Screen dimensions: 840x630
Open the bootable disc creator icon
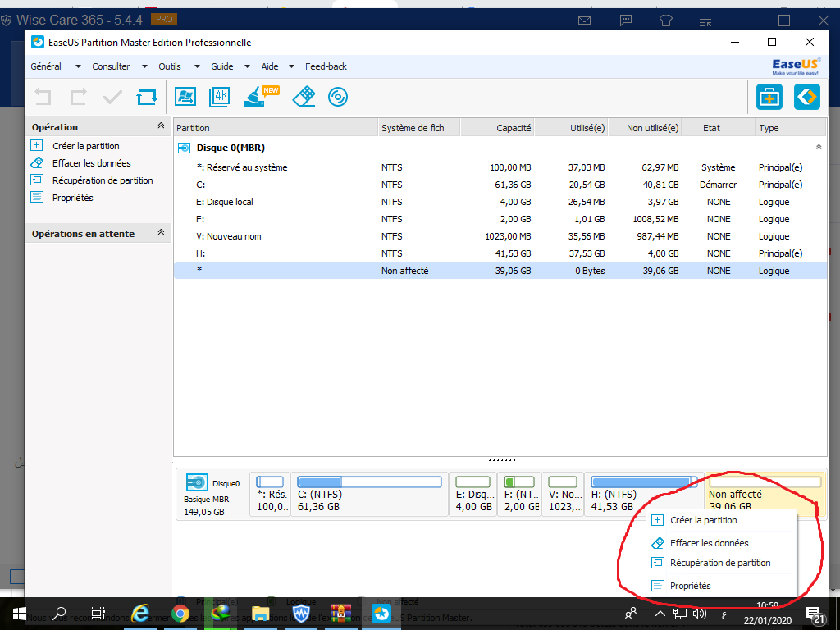click(x=338, y=97)
